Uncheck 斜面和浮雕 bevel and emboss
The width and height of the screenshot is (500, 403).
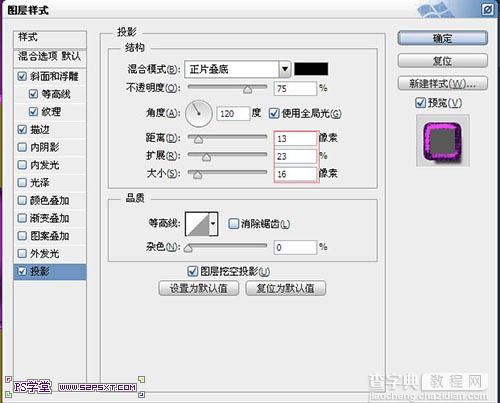pos(22,76)
